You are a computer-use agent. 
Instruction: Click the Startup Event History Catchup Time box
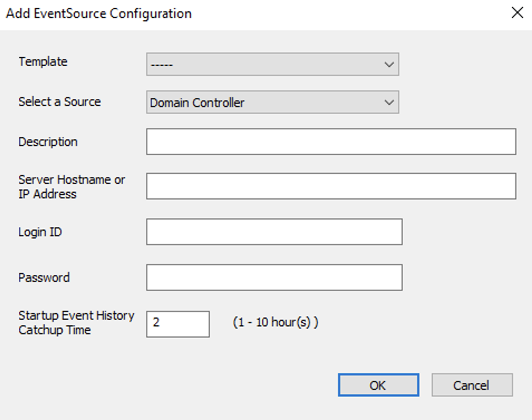point(178,324)
